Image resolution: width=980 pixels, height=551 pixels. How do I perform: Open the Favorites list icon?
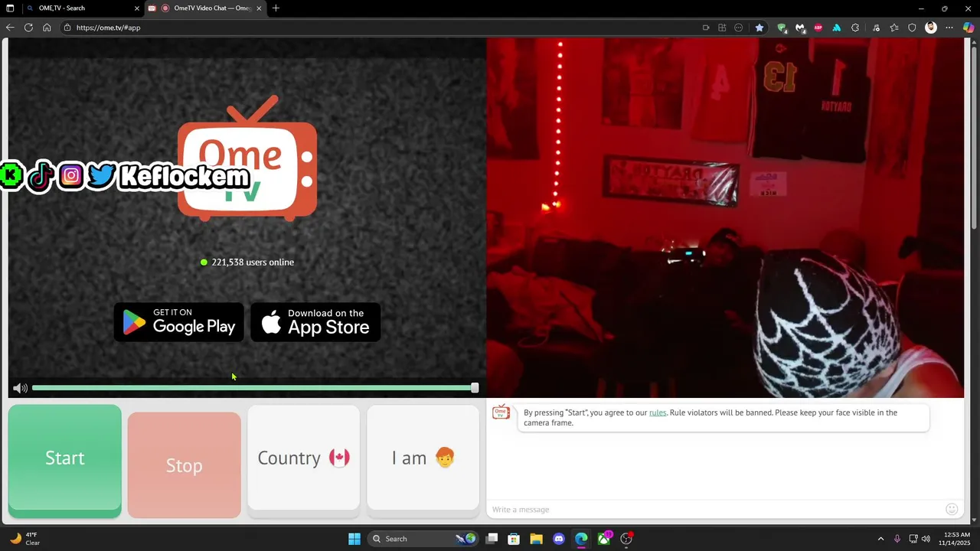tap(893, 28)
